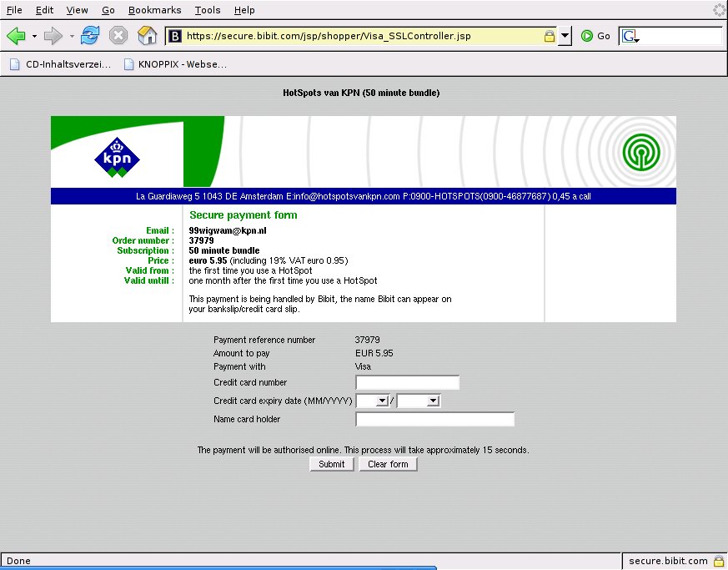
Task: Open the expiry month dropdown
Action: point(372,401)
